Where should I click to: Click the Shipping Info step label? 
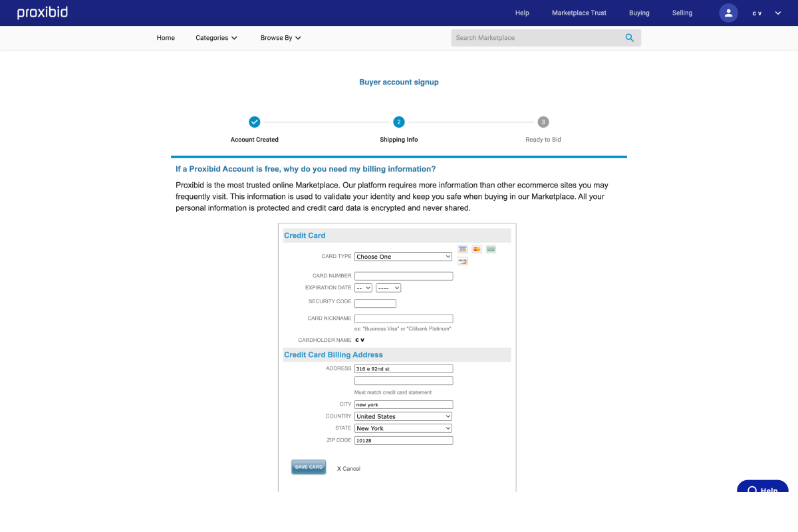399,140
